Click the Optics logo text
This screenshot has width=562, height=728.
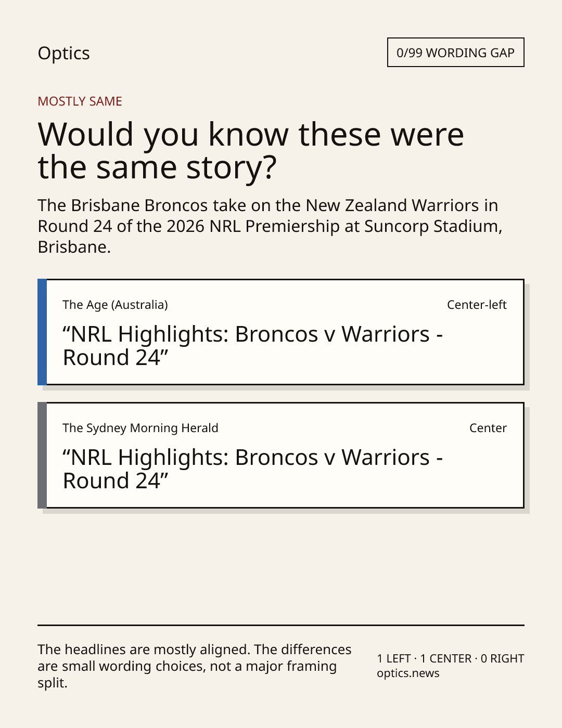click(x=63, y=53)
